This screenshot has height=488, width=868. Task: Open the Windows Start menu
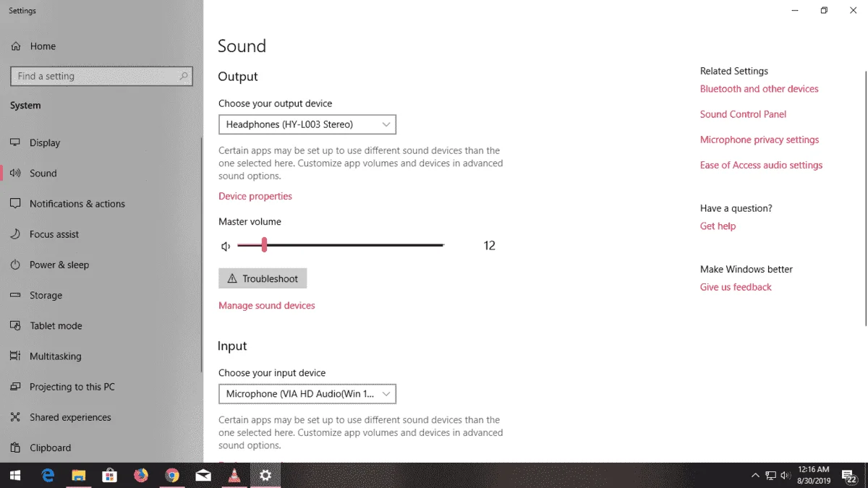[x=14, y=475]
